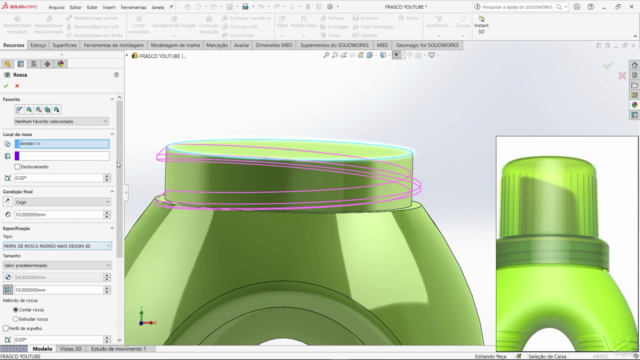640x360 pixels.
Task: Cancel with the viewport corner red X
Action: [x=622, y=76]
